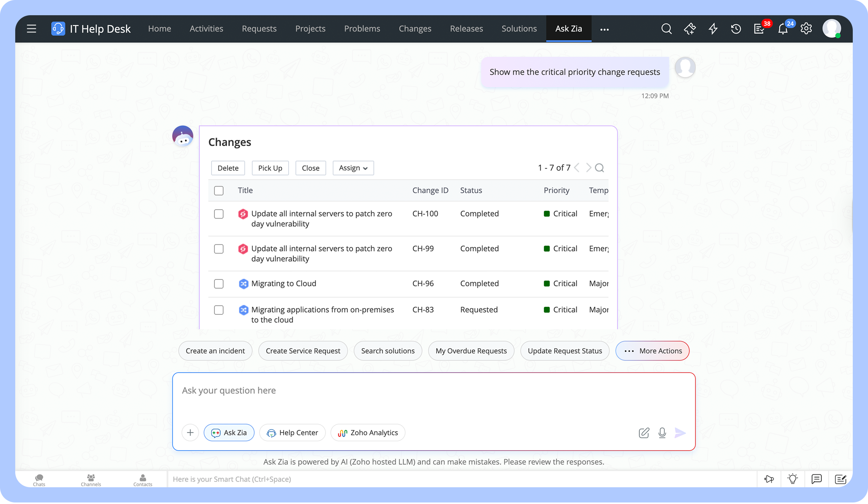This screenshot has height=504, width=868.
Task: Search within Changes table results
Action: pos(600,168)
